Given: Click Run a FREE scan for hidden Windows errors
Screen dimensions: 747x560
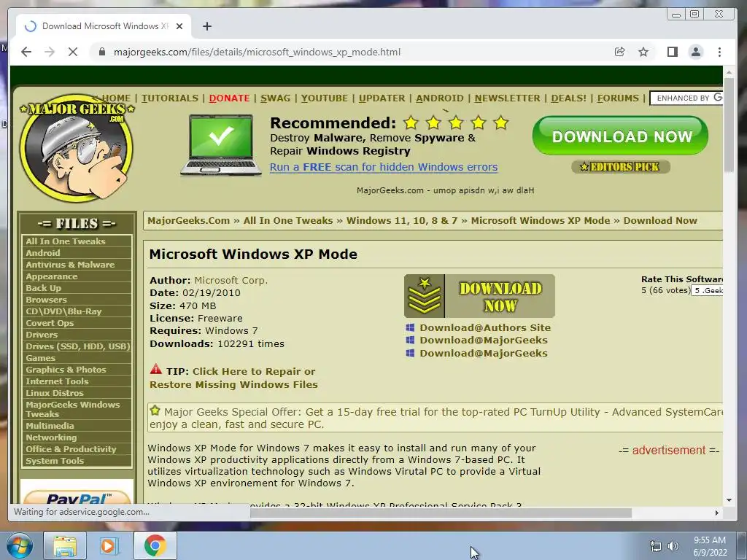Looking at the screenshot, I should point(384,167).
